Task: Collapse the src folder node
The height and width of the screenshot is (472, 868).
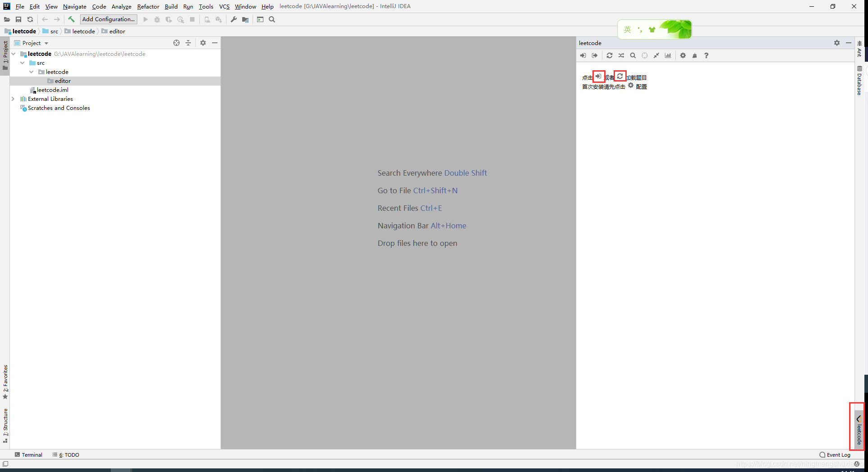Action: tap(23, 63)
